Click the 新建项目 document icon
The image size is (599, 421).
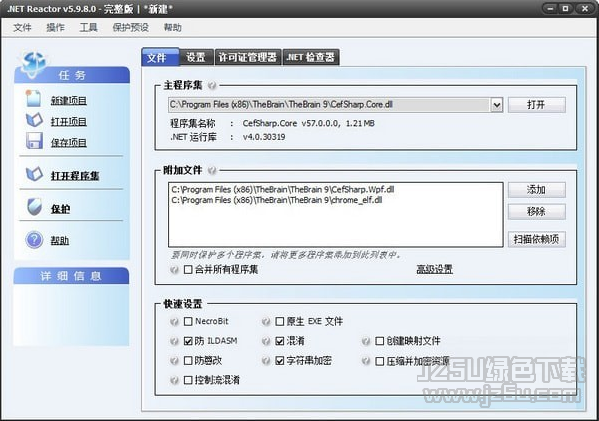point(34,99)
